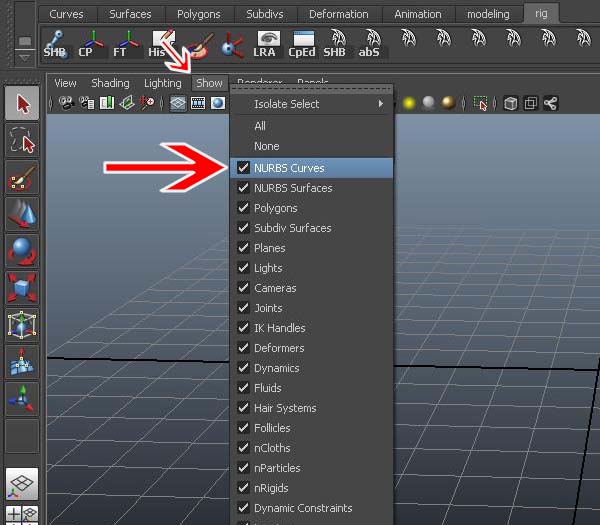Switch to four view layout

(x=22, y=515)
